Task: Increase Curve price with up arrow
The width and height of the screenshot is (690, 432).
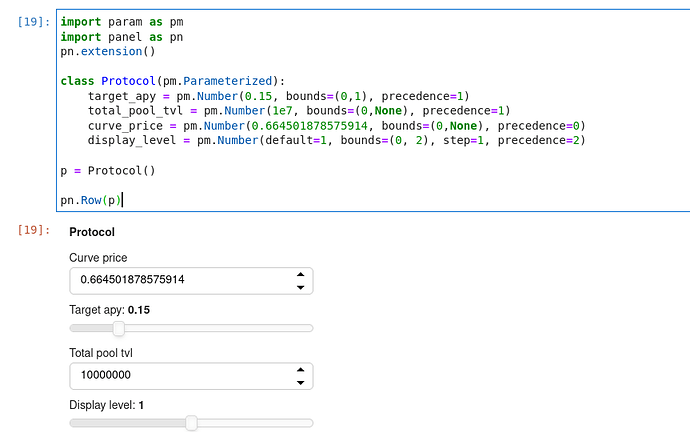Action: 301,275
